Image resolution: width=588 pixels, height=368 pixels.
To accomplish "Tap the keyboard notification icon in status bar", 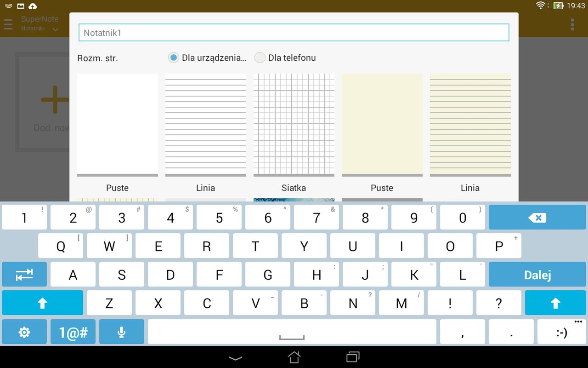I will coord(9,6).
